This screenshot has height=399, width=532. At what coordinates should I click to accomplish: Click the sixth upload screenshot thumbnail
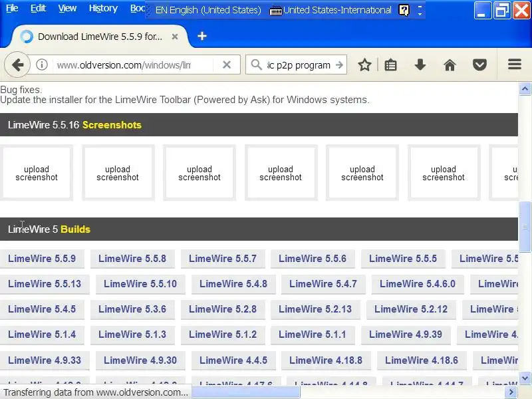pos(444,173)
